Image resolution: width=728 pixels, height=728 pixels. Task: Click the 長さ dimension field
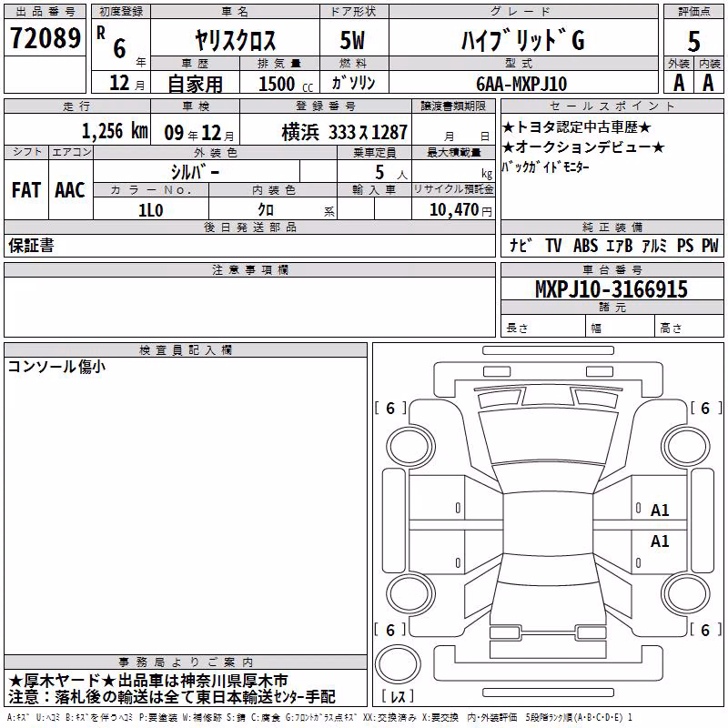click(543, 328)
